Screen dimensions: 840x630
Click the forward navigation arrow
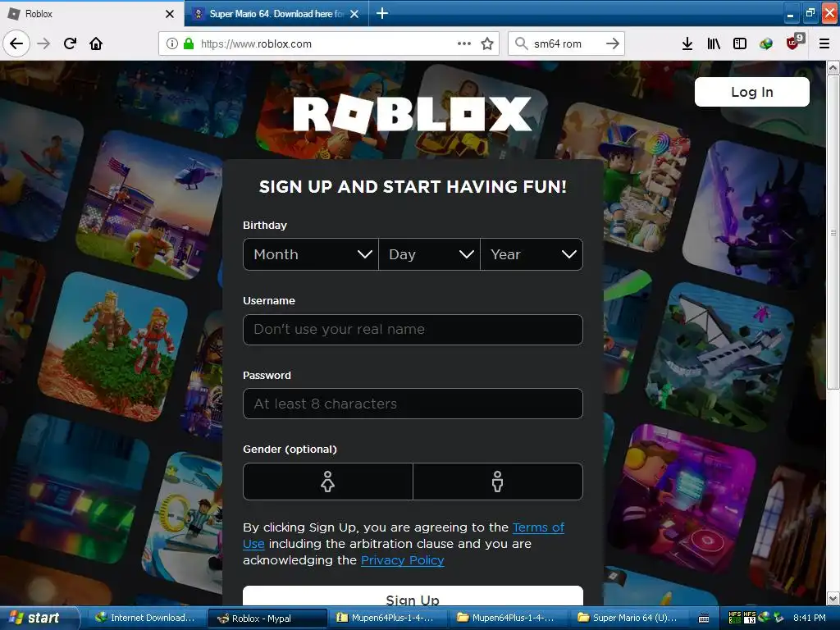pyautogui.click(x=43, y=43)
